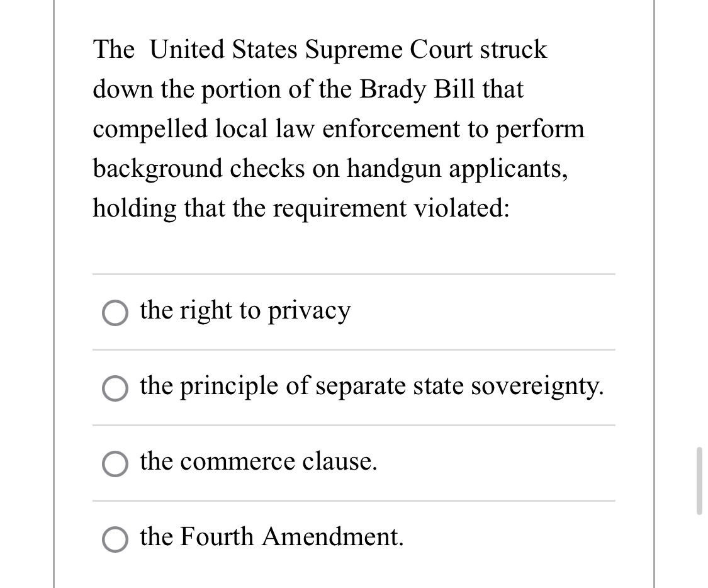Click the word "background" in the question text
This screenshot has height=588, width=708.
(x=157, y=169)
